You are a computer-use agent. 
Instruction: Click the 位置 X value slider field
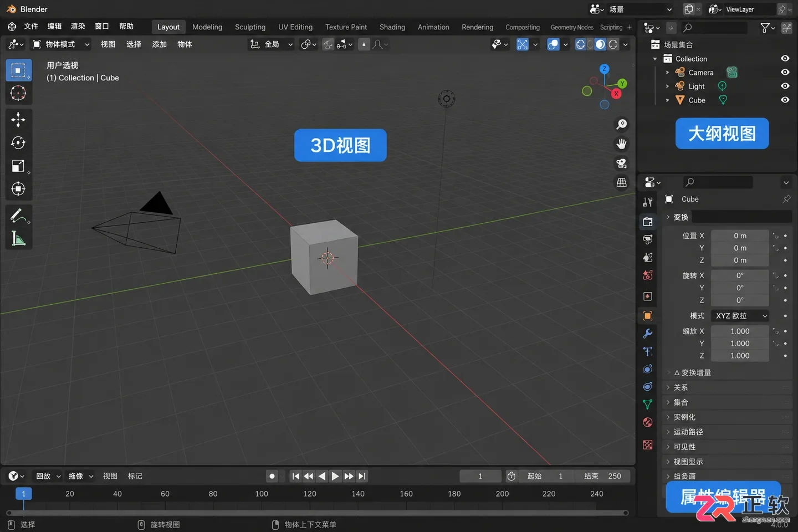coord(740,236)
